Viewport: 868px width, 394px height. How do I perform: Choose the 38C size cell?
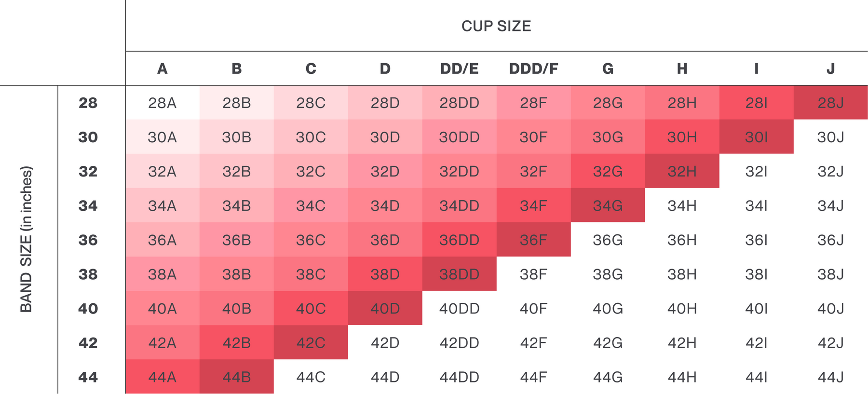click(311, 274)
